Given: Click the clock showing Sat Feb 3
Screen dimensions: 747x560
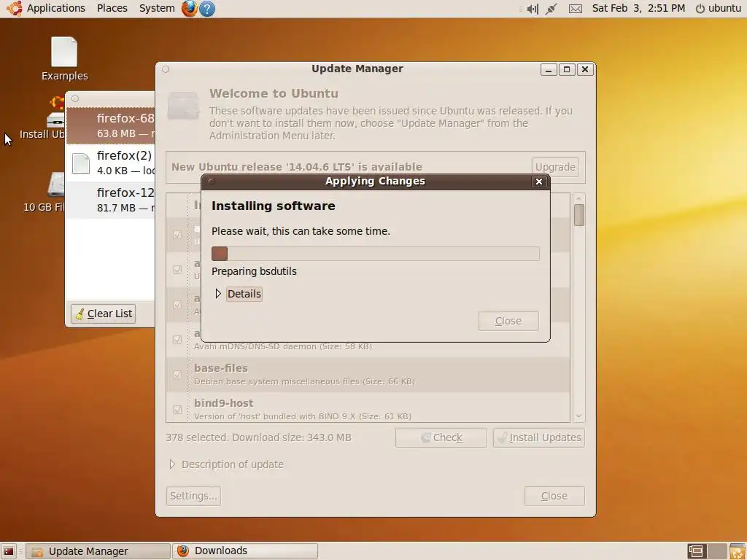Looking at the screenshot, I should click(x=638, y=8).
